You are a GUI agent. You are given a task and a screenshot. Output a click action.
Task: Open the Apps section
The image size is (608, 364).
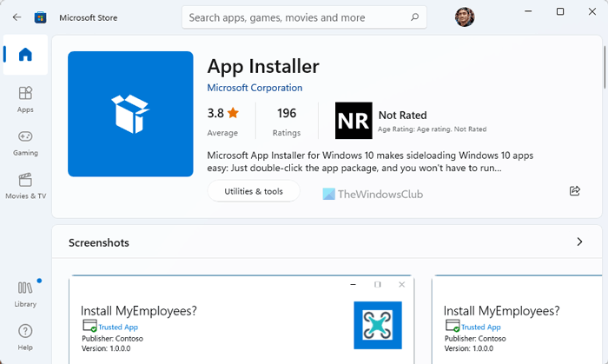tap(25, 99)
